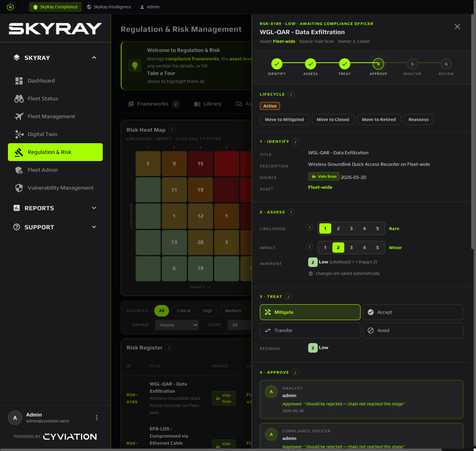Click the info icon next to Lifecycle

point(291,94)
